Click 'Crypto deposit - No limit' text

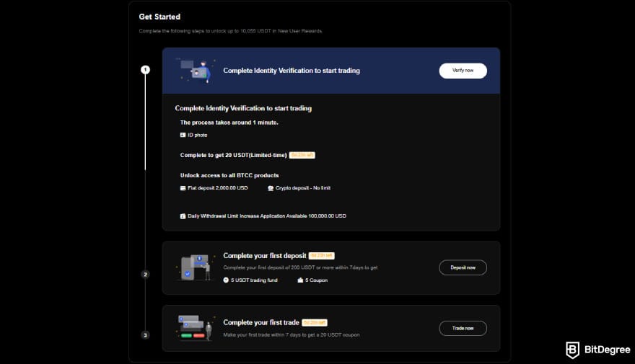tap(303, 188)
